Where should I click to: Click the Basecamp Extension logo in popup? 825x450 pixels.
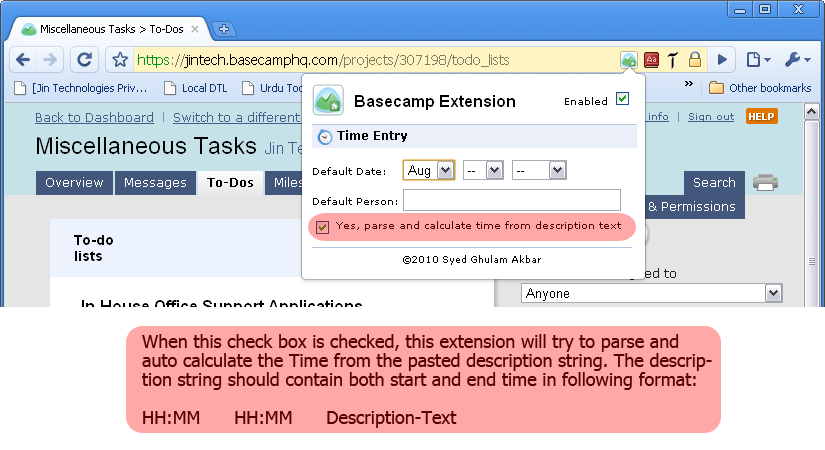click(328, 100)
